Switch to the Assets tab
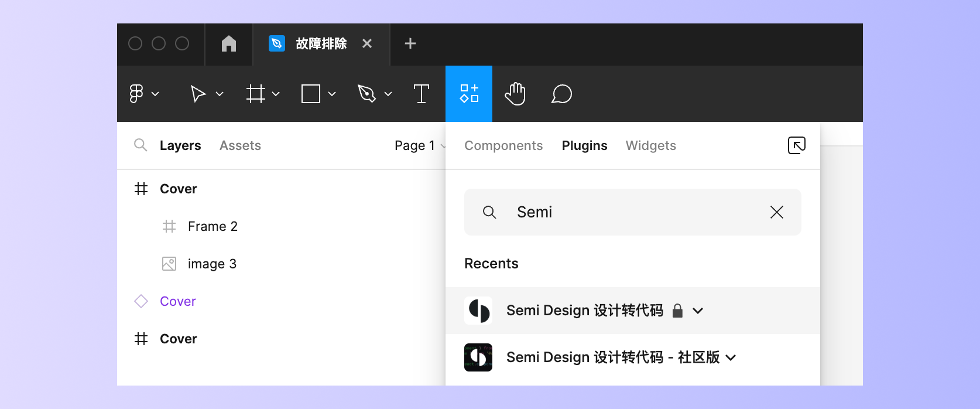This screenshot has height=409, width=980. coord(240,145)
